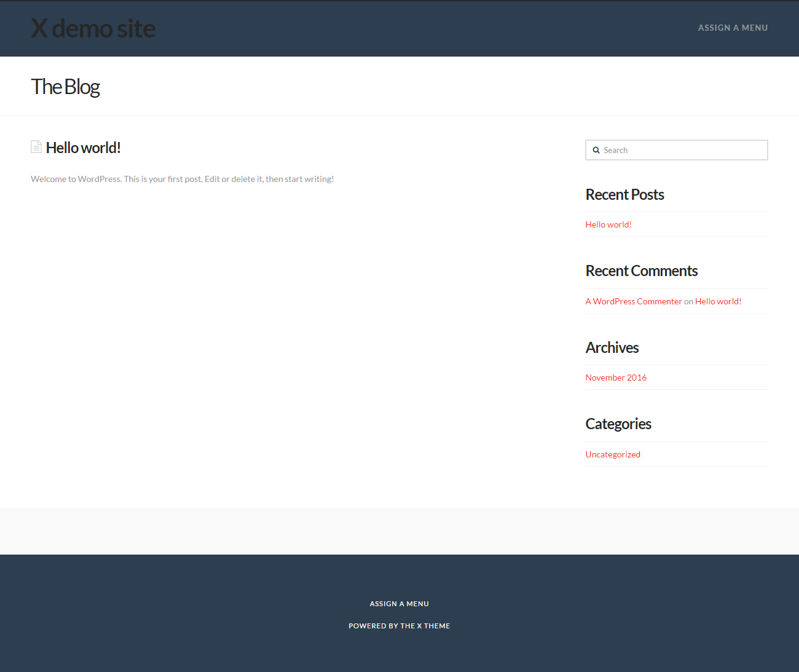
Task: Open the header Assign a Menu link
Action: pos(733,28)
